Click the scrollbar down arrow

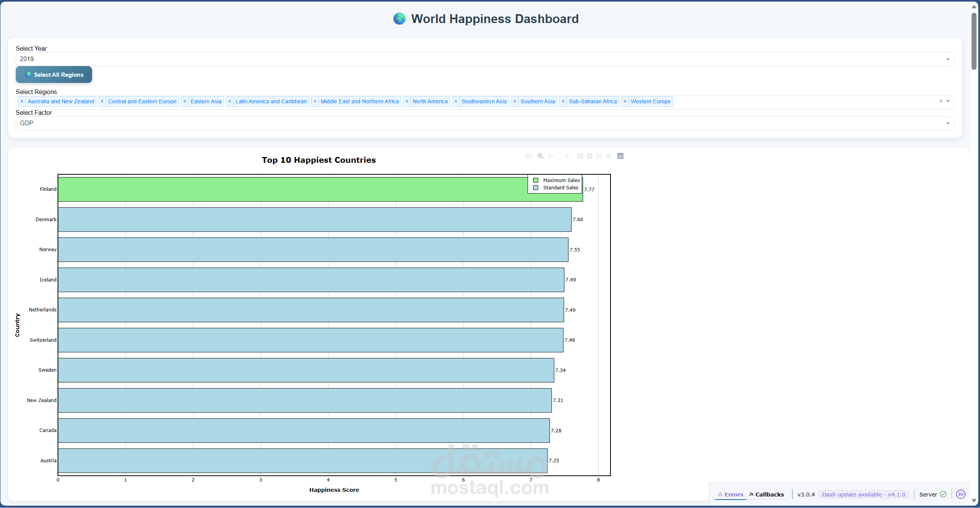pos(974,501)
